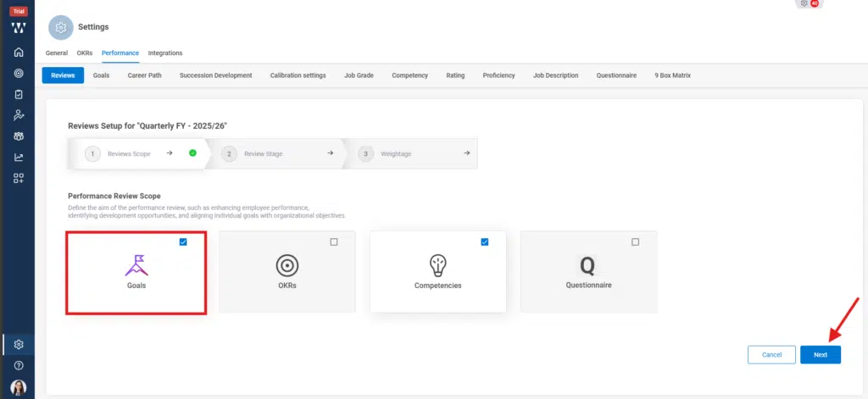Open the analytics chart icon in sidebar

pyautogui.click(x=18, y=157)
